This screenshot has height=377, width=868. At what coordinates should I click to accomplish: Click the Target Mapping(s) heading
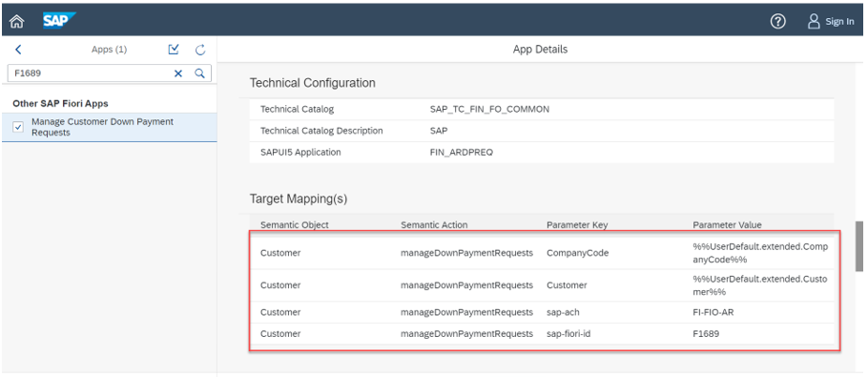click(x=299, y=199)
